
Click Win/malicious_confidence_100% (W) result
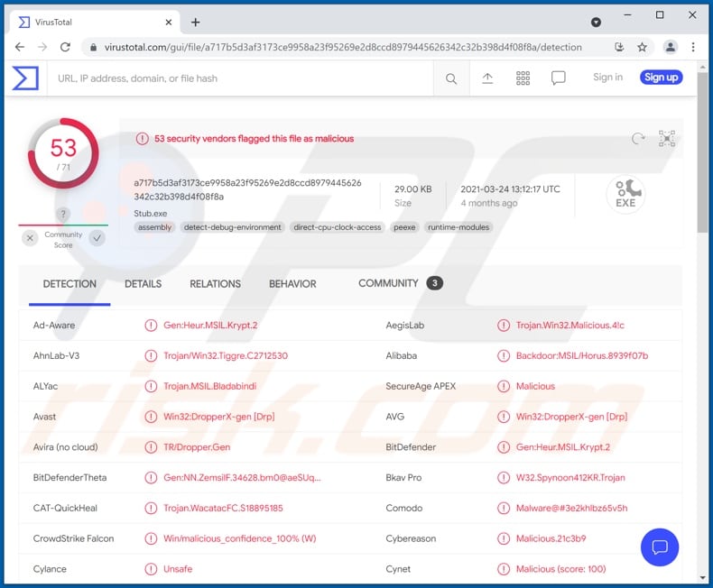pos(240,538)
